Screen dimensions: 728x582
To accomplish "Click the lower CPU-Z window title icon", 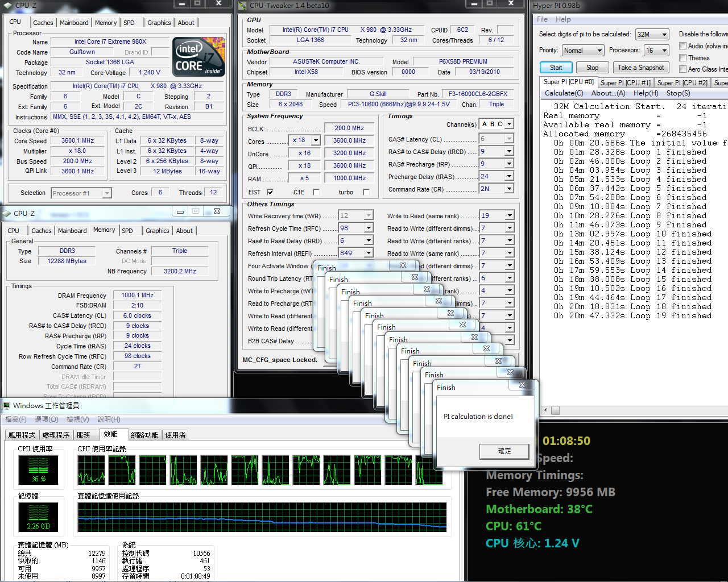I will [7, 214].
